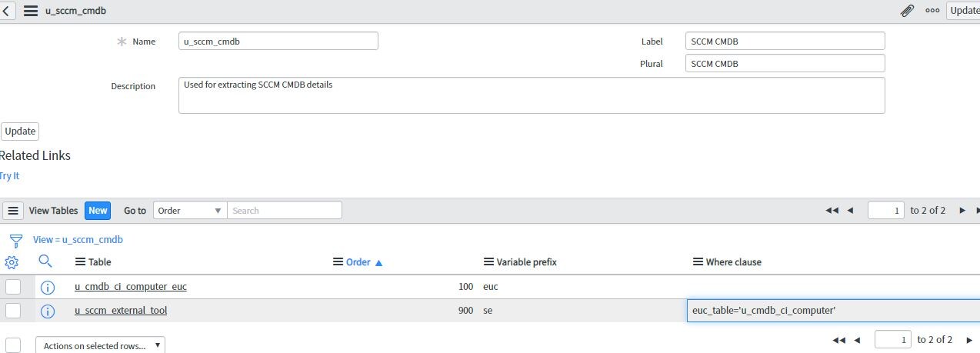This screenshot has width=980, height=353.
Task: Sort by the Variable prefix column header
Action: pos(526,261)
